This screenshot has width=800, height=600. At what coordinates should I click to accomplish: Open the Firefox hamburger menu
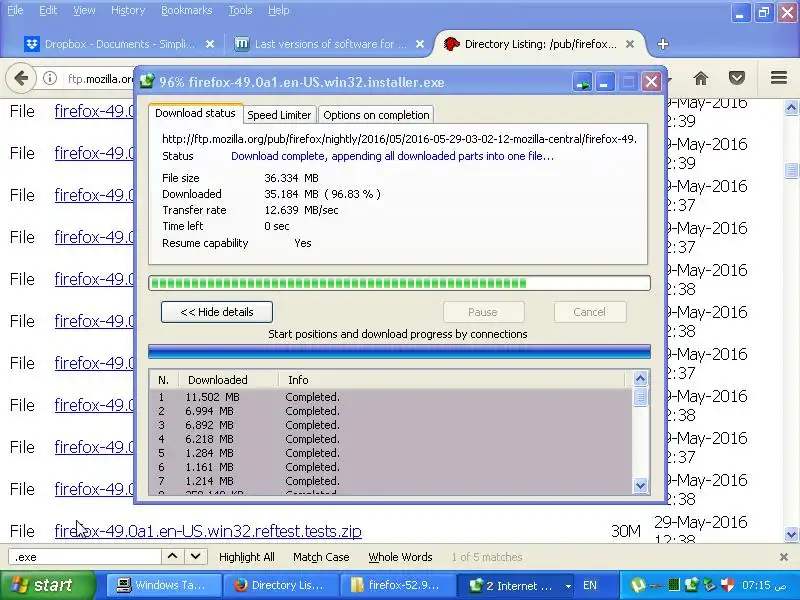(x=779, y=78)
